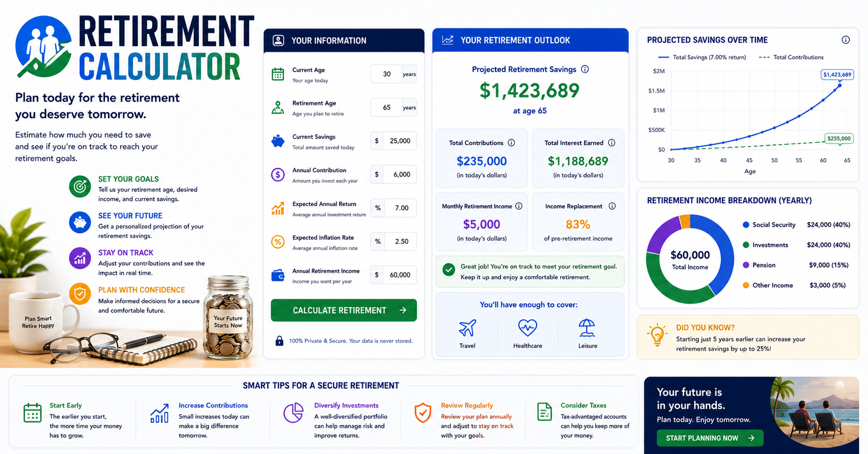Open info for Projected Retirement Savings
Image resolution: width=868 pixels, height=454 pixels.
pos(585,69)
